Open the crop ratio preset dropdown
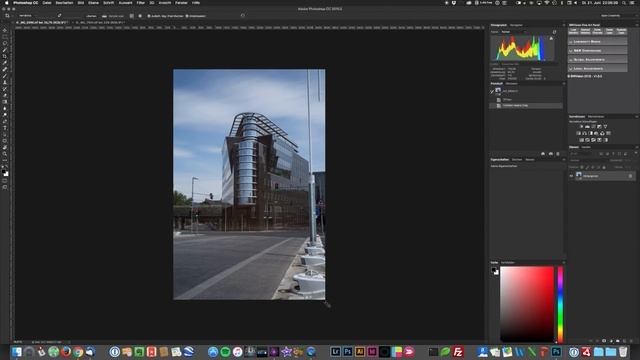Screen dimensions: 640x360 35,16
